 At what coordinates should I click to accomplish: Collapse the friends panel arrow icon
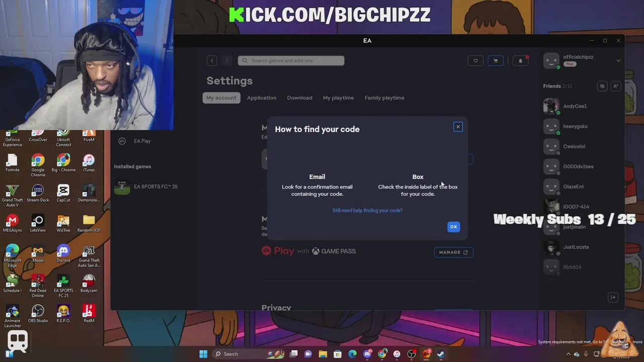click(613, 297)
